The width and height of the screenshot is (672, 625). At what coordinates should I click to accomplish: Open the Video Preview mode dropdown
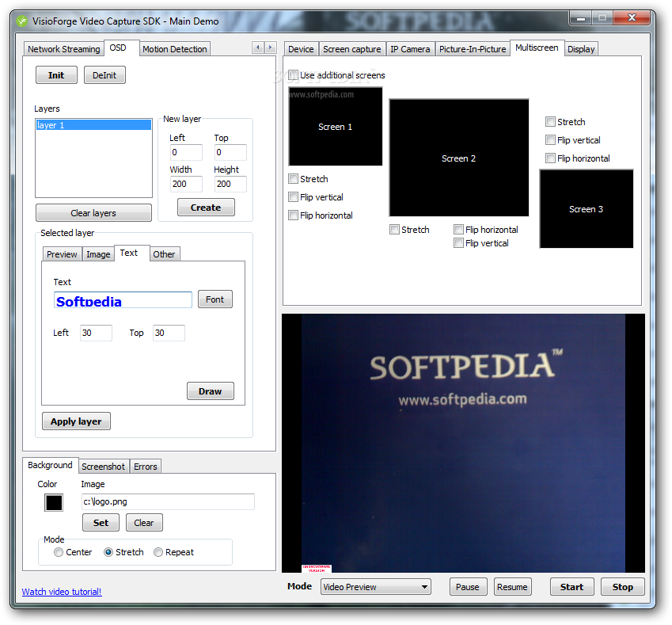click(375, 587)
